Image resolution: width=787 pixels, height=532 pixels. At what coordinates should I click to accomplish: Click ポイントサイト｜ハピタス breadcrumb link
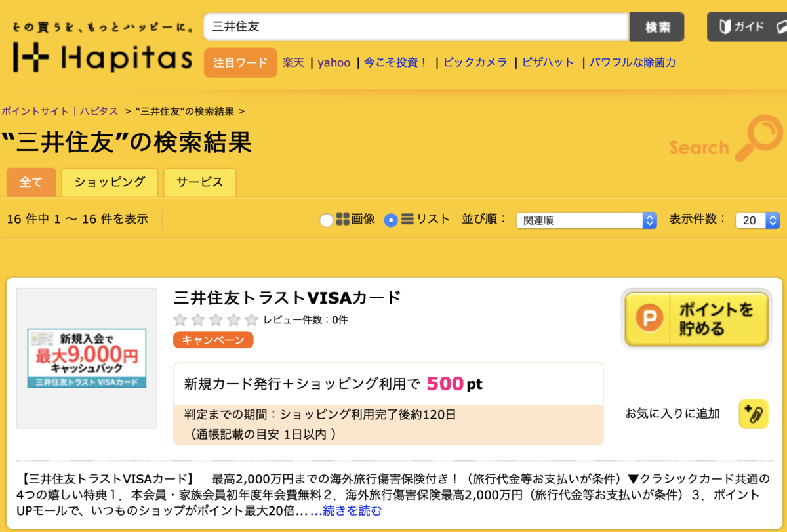coord(60,112)
